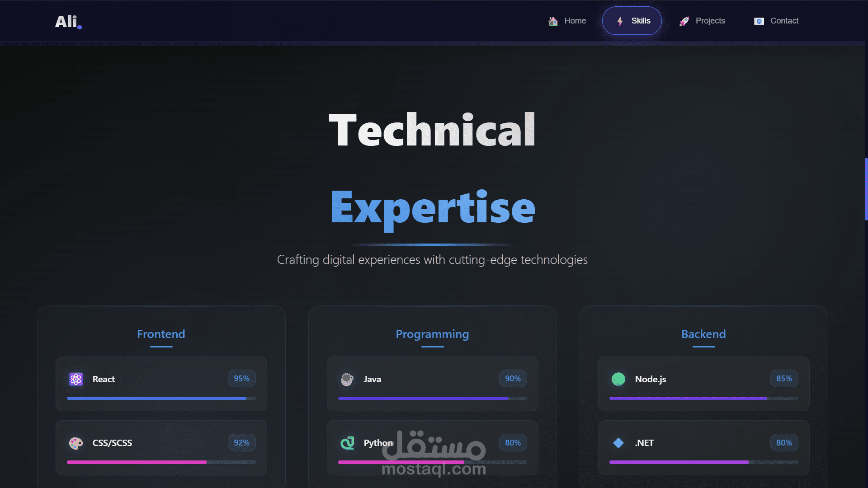Open the Contact navigation link
The height and width of the screenshot is (488, 868).
pyautogui.click(x=784, y=21)
